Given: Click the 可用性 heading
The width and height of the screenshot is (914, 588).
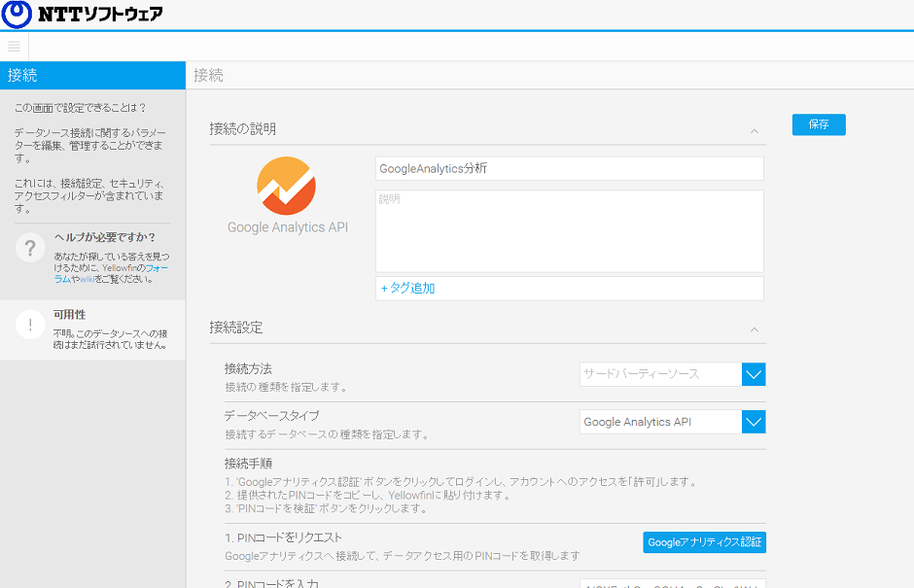Looking at the screenshot, I should click(x=69, y=315).
